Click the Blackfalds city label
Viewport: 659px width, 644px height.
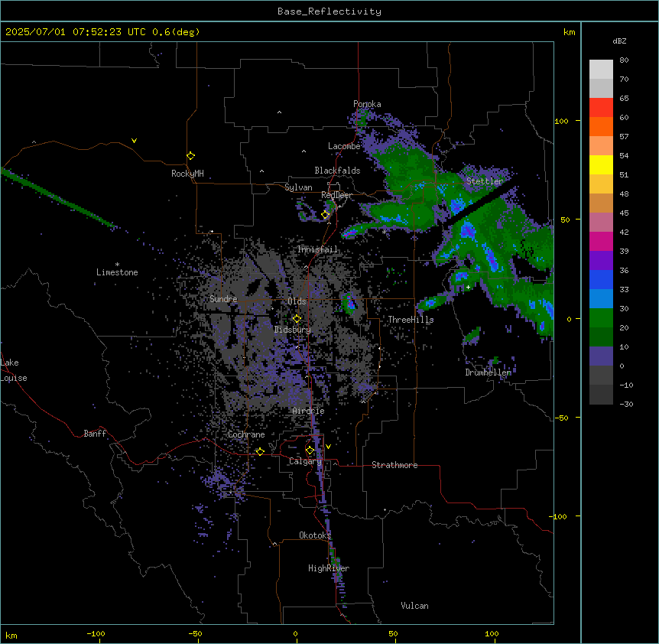[x=337, y=171]
